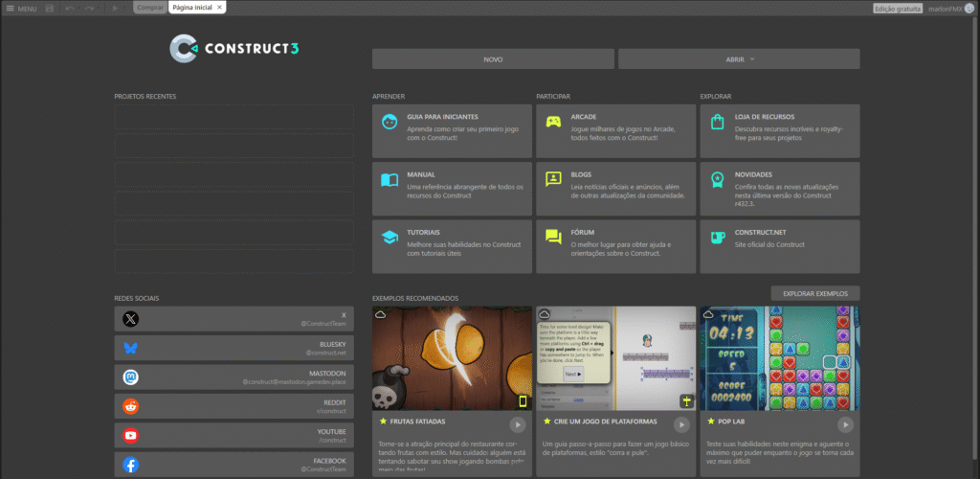This screenshot has height=479, width=980.
Task: Click the Frutas Fatiadas thumbnail
Action: pyautogui.click(x=452, y=358)
